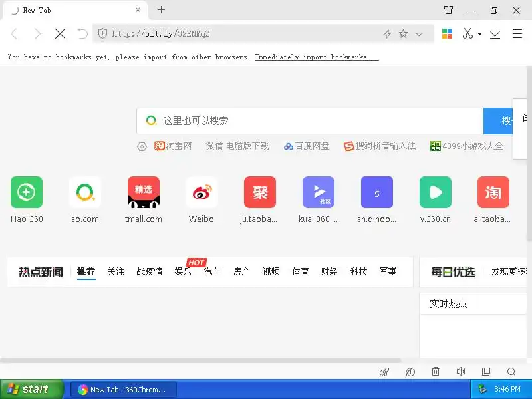This screenshot has width=532, height=399.
Task: Click New Tab - 360Chrome taskbar button
Action: coord(124,390)
